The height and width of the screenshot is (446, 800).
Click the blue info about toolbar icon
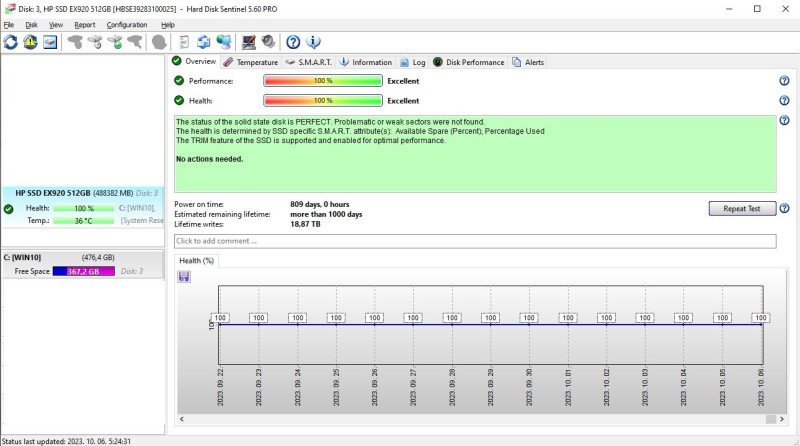[x=313, y=42]
